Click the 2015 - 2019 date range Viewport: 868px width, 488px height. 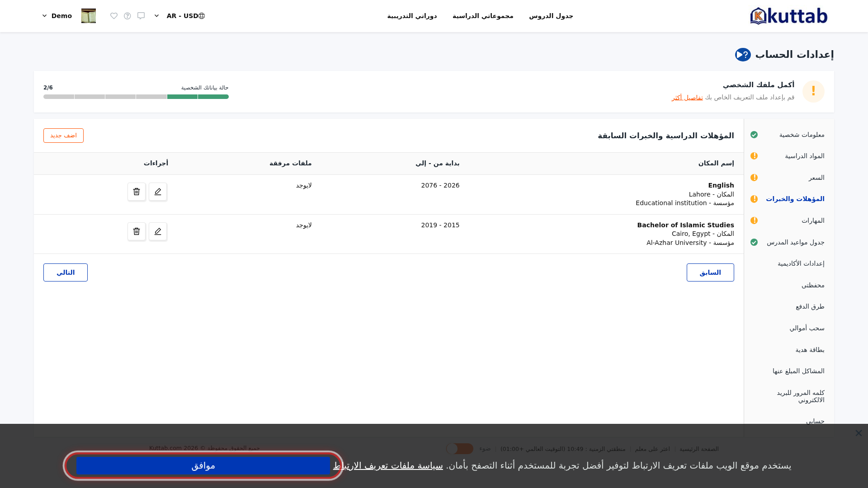pyautogui.click(x=440, y=225)
